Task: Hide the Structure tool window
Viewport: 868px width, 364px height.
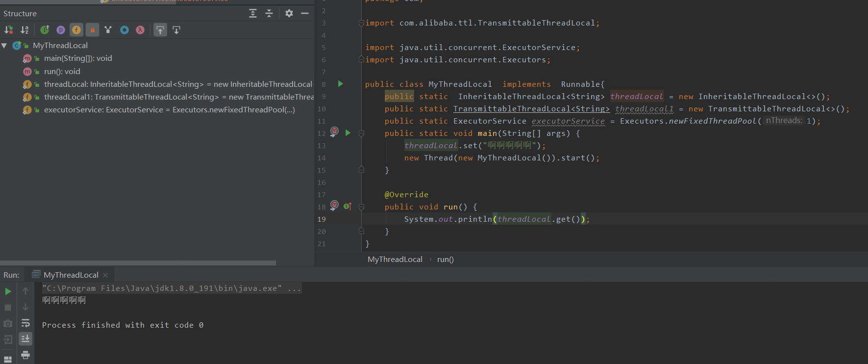Action: (x=305, y=13)
